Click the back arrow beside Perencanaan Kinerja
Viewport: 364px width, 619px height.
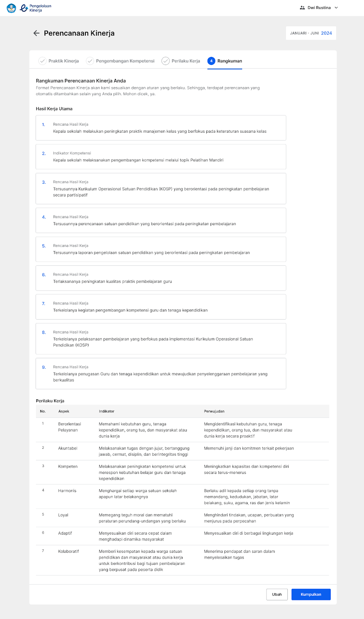click(36, 33)
